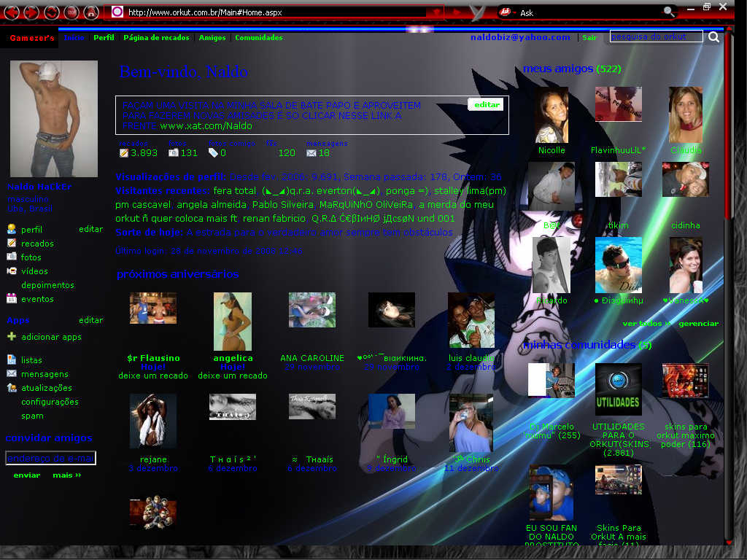Open the Início menu item

[x=74, y=38]
